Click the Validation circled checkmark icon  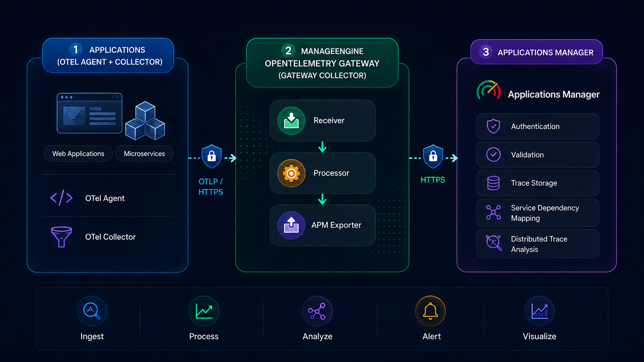point(493,155)
